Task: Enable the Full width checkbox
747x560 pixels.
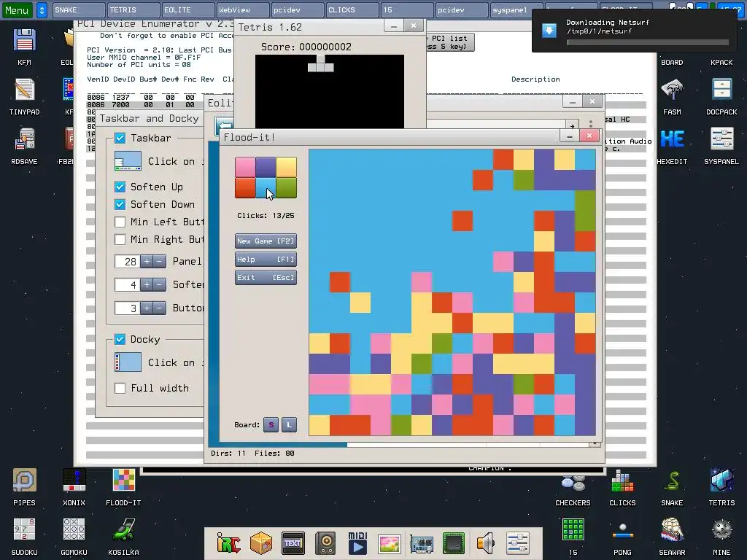Action: (120, 388)
